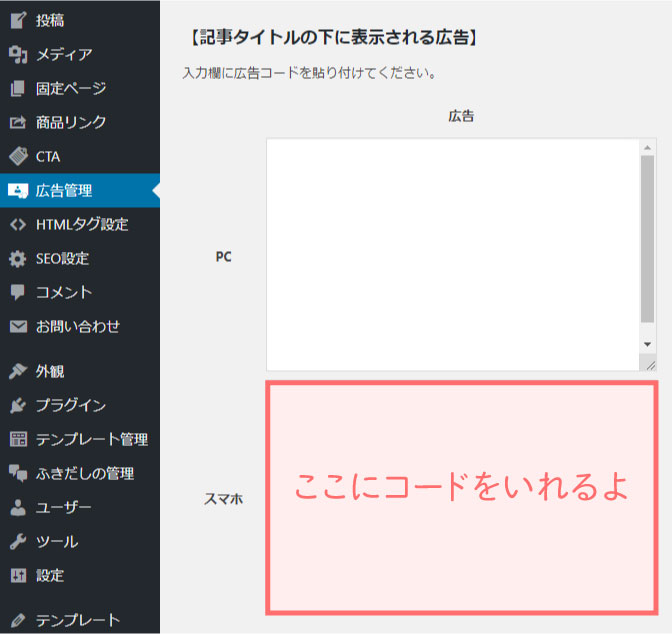Viewport: 672px width, 634px height.
Task: Open SEO設定 page
Action: tap(80, 258)
